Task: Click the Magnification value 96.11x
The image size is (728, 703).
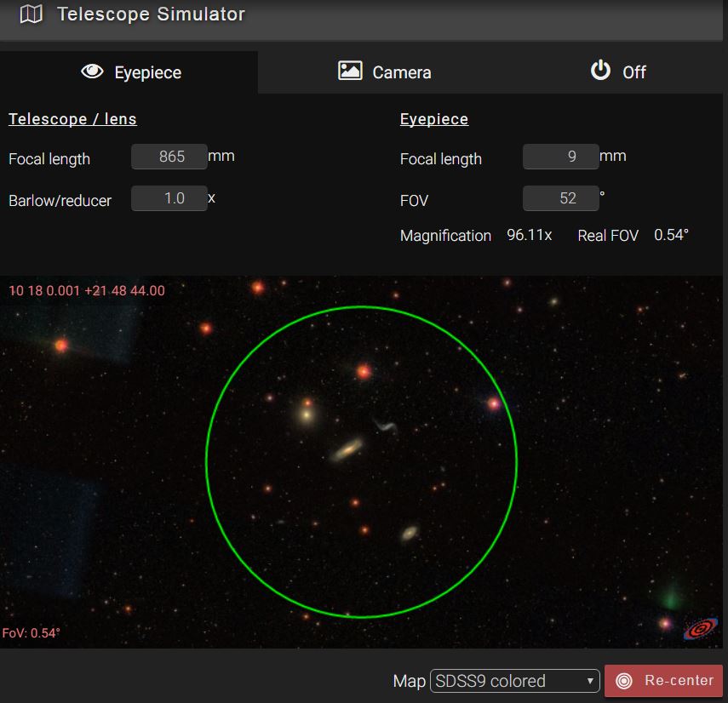Action: [x=530, y=235]
